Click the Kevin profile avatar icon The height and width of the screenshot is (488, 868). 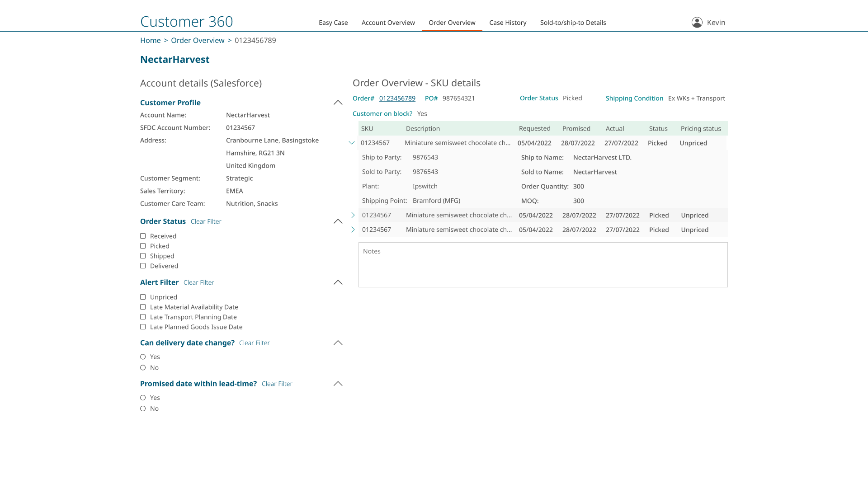coord(697,22)
